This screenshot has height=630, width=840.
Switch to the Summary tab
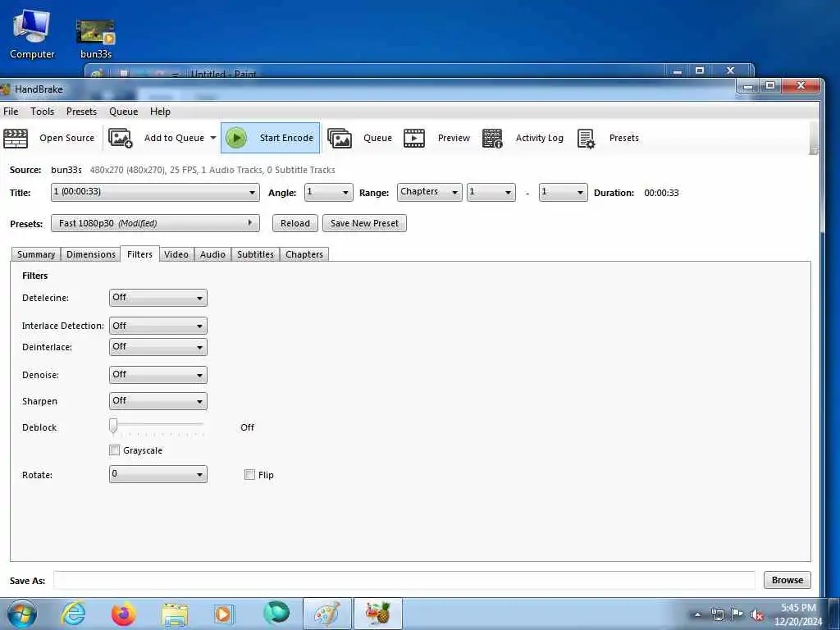click(36, 254)
